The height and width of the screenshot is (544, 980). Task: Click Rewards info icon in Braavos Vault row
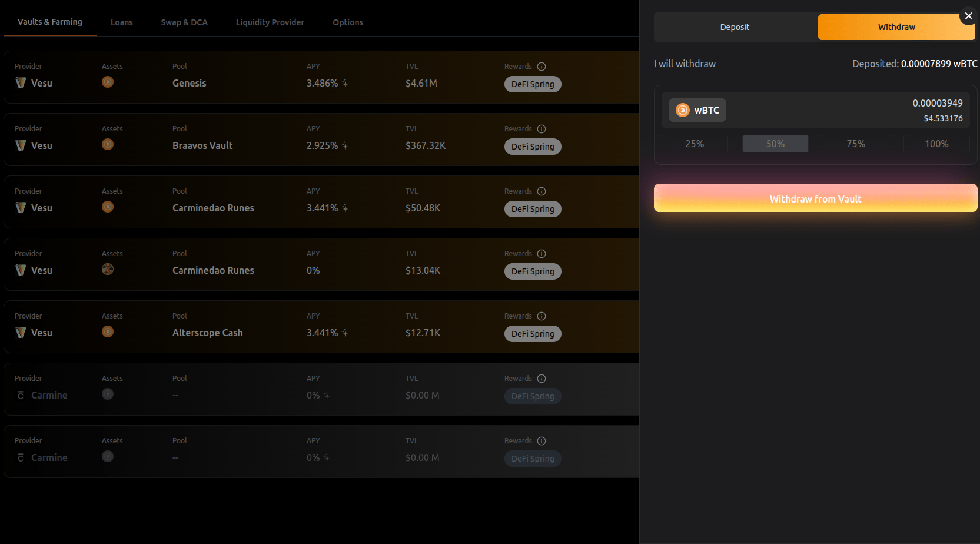click(542, 129)
